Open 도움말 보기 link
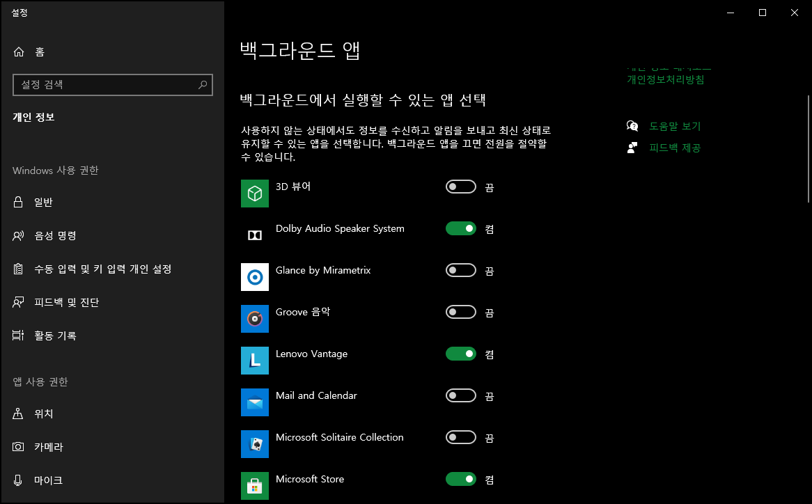 675,126
